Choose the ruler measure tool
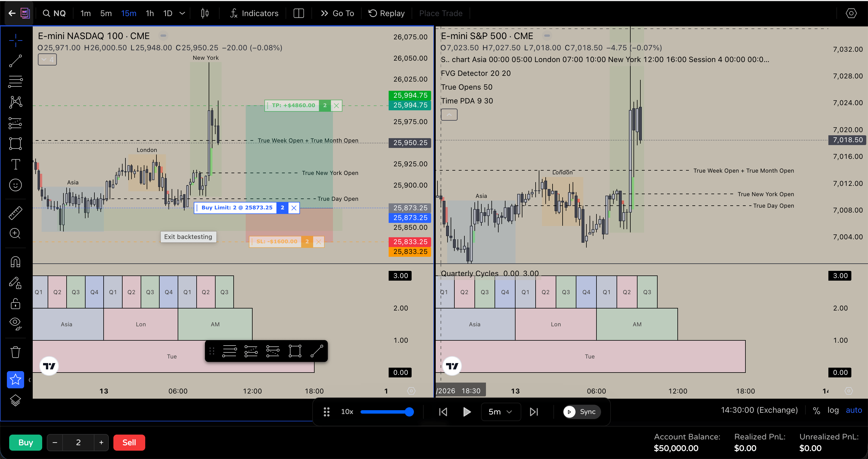868x459 pixels. pos(15,213)
